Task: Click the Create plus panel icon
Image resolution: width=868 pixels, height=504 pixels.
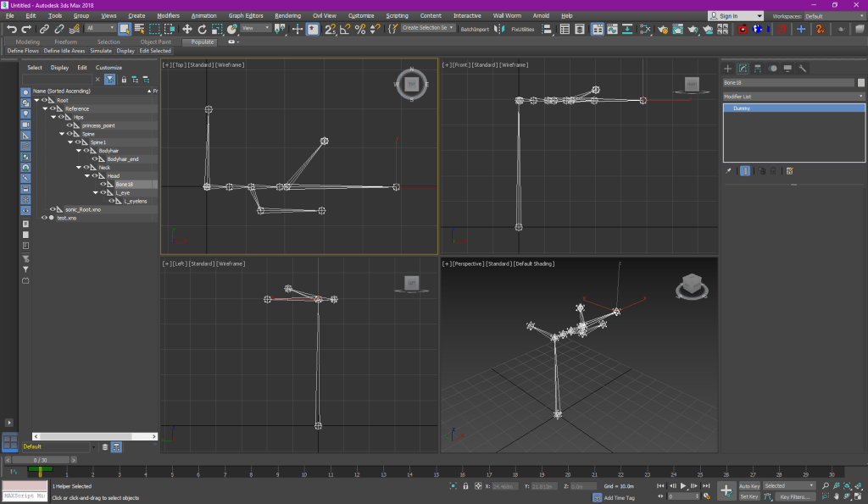Action: click(x=727, y=69)
